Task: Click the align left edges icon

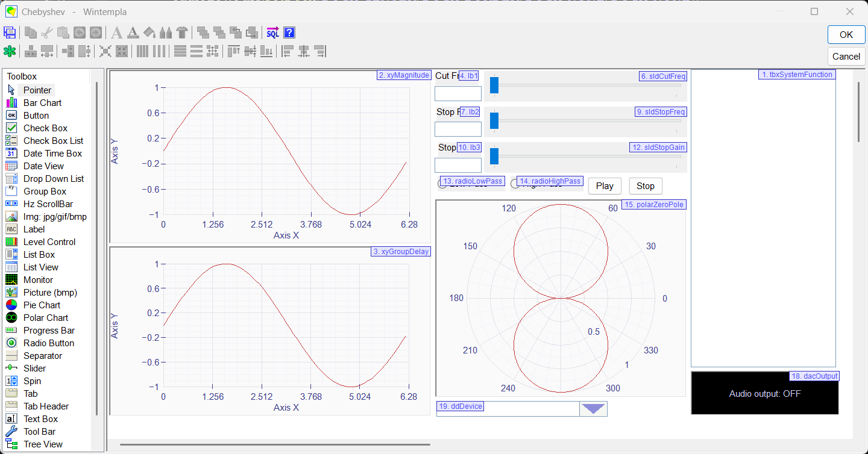Action: 287,51
